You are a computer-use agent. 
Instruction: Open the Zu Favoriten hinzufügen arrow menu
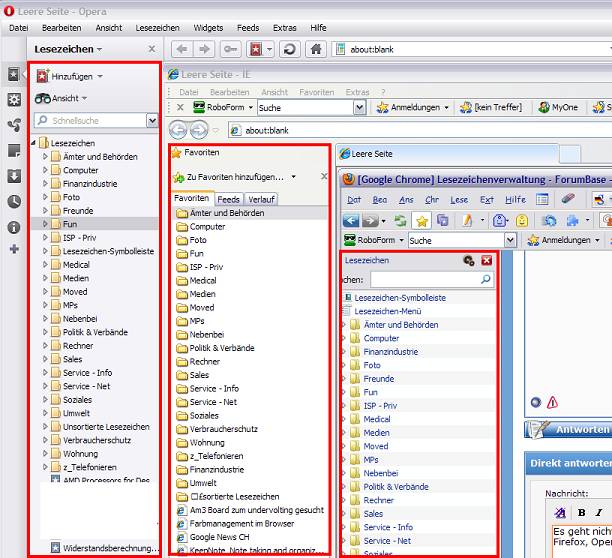tap(294, 177)
